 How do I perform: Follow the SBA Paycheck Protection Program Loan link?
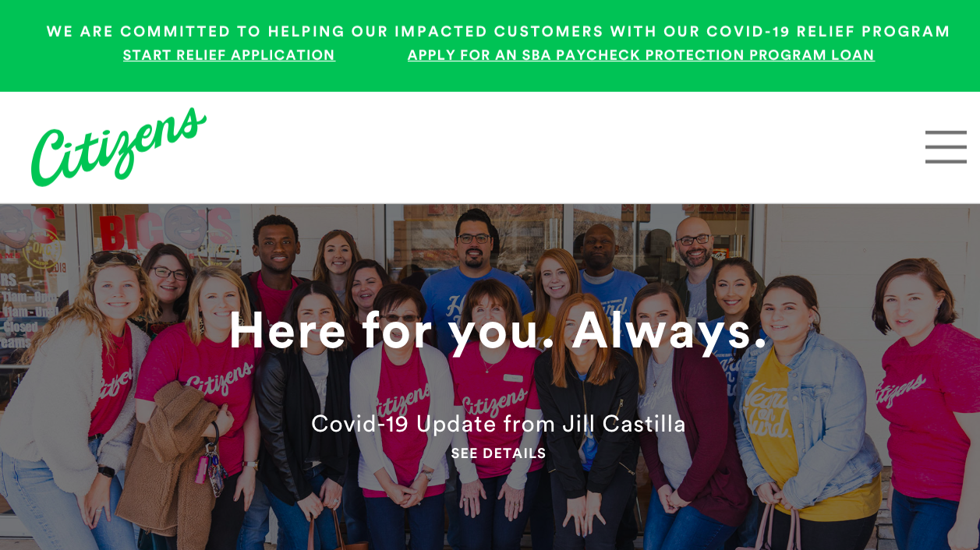click(x=641, y=55)
